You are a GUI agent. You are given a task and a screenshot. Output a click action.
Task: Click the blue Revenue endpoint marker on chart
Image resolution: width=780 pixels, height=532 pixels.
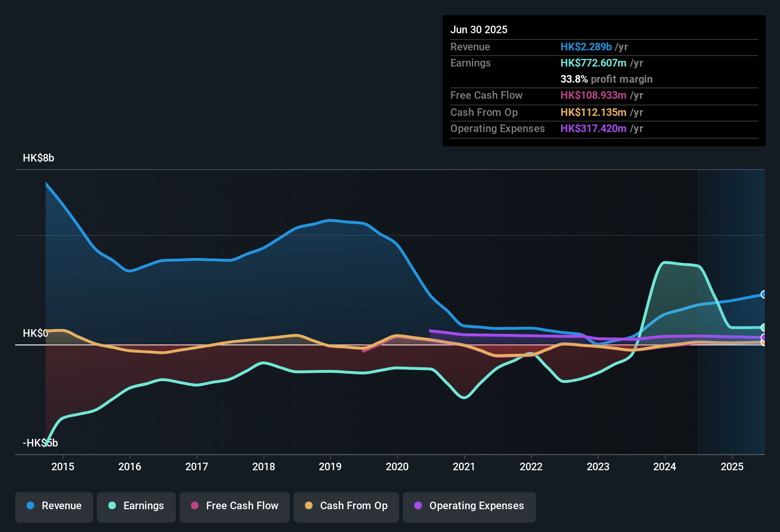click(763, 294)
